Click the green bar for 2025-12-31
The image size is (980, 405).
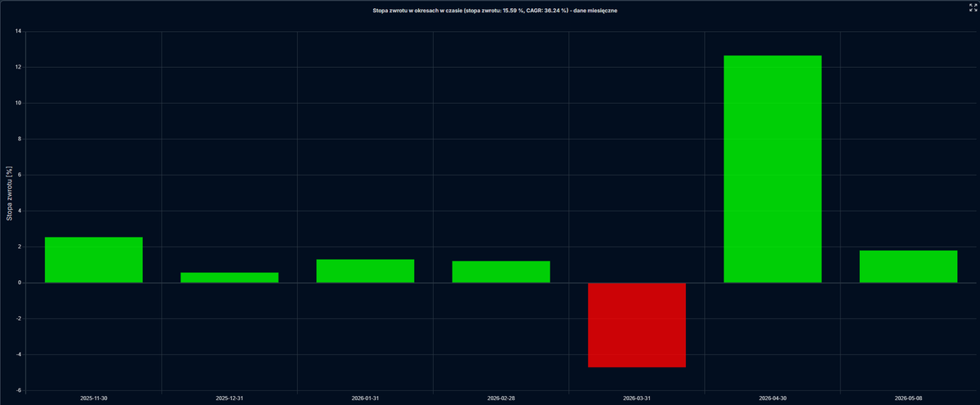tap(229, 278)
